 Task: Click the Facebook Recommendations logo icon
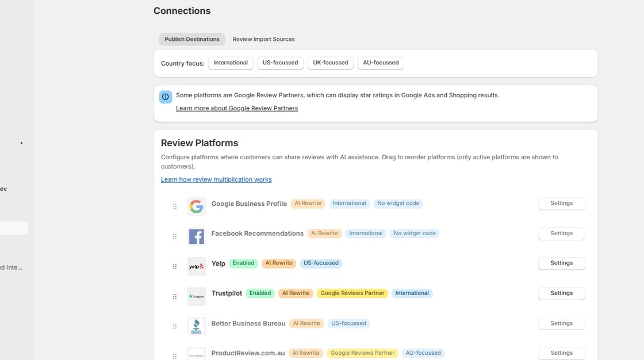click(196, 236)
